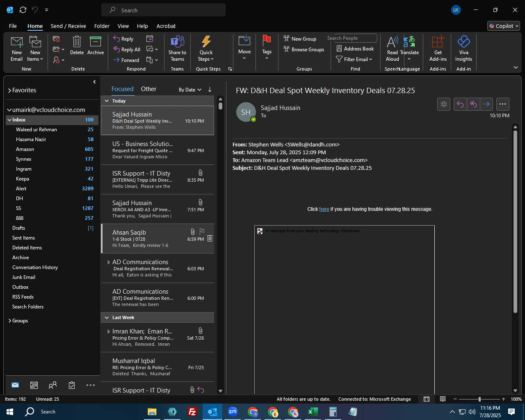Screen dimensions: 525x420
Task: Open the File menu
Action: tap(13, 26)
